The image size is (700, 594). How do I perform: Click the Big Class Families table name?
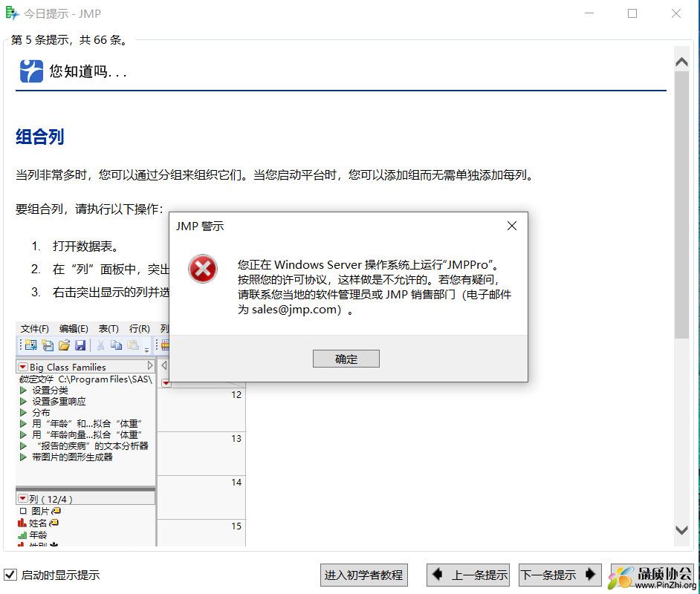(x=68, y=367)
